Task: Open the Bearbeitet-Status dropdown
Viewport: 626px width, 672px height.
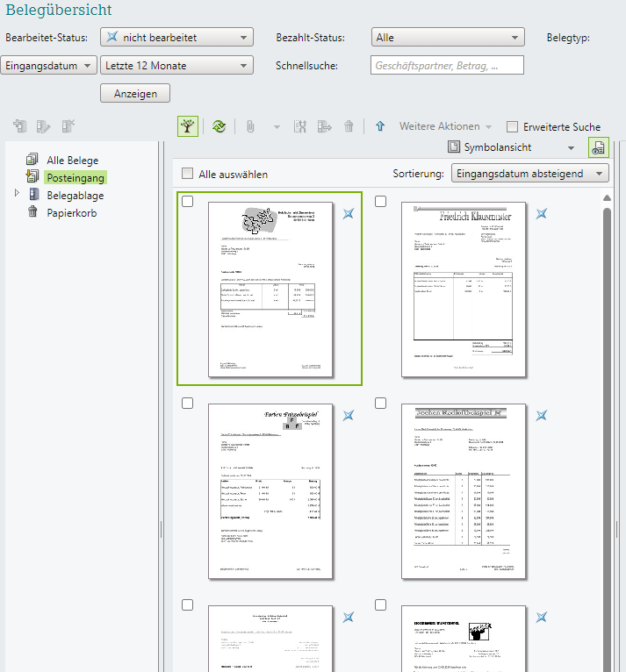Action: (x=176, y=38)
